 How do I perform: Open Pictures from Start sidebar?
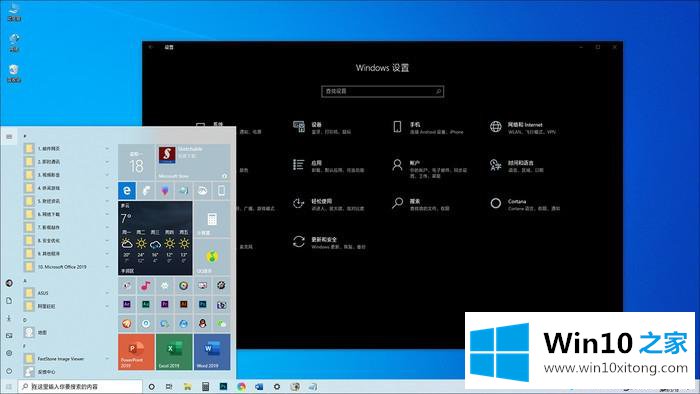click(9, 336)
